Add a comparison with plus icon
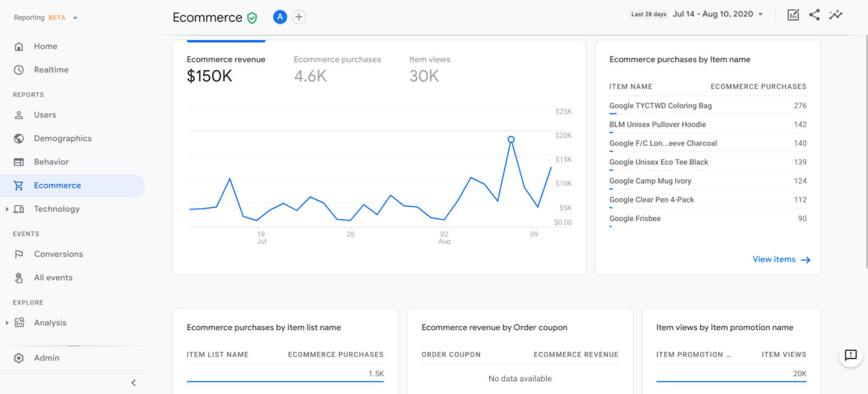The height and width of the screenshot is (394, 868). [299, 17]
